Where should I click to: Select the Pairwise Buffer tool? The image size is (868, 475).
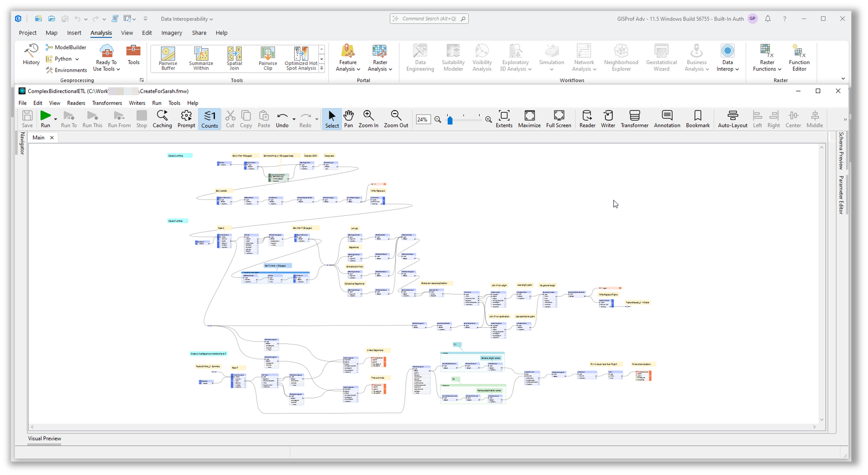pyautogui.click(x=168, y=58)
